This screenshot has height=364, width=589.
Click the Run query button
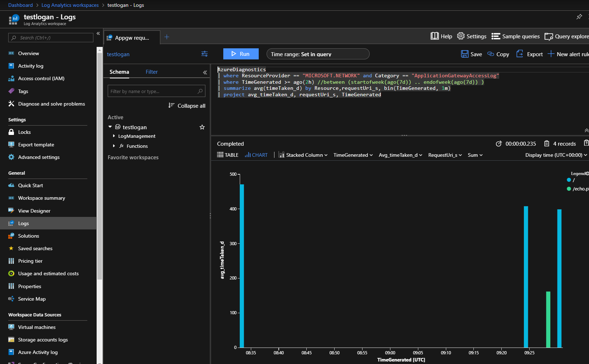[240, 54]
